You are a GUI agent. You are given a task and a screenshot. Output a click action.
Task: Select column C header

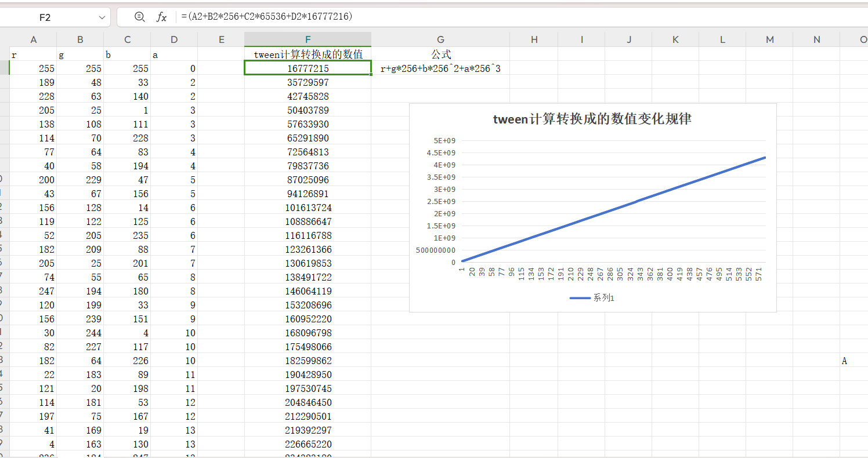click(x=127, y=39)
